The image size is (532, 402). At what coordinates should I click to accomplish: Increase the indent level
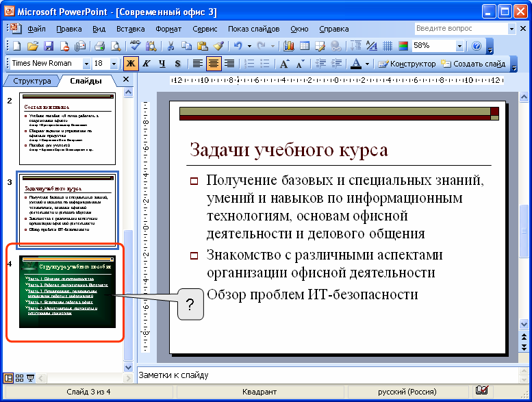(x=336, y=64)
